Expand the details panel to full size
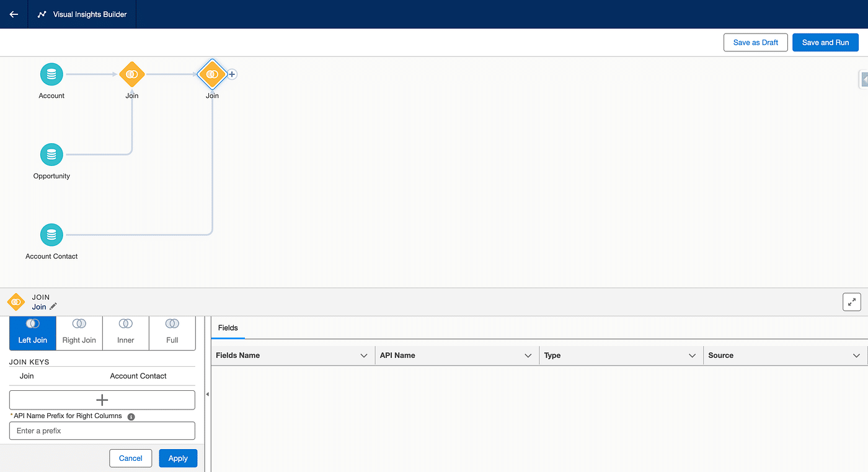Viewport: 868px width, 472px height. 852,302
